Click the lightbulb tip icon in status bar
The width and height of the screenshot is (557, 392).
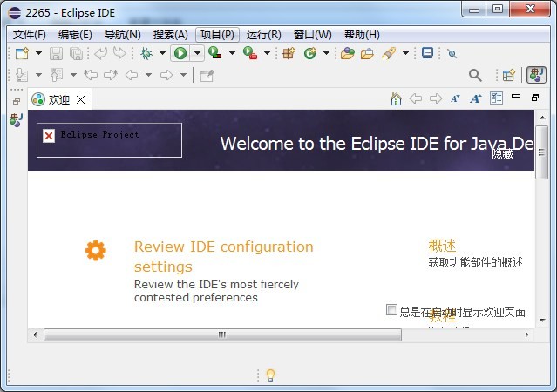coord(271,375)
